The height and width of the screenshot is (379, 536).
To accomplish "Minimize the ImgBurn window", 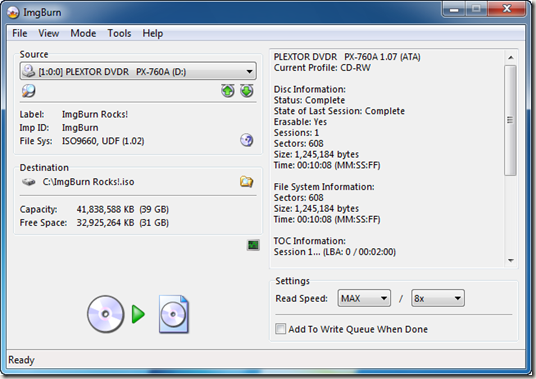I will tap(454, 9).
